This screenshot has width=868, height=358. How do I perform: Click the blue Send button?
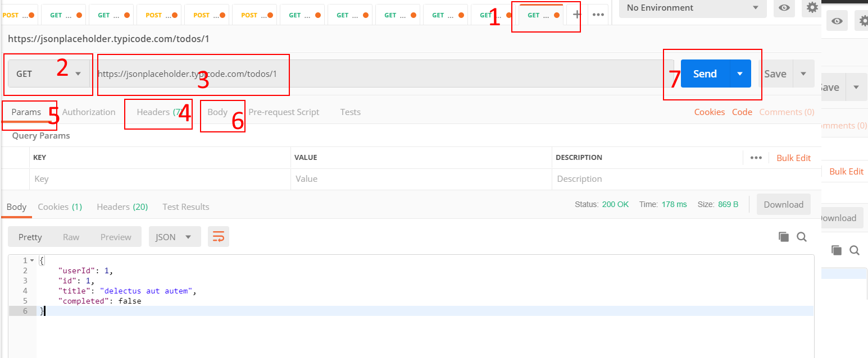pos(705,74)
